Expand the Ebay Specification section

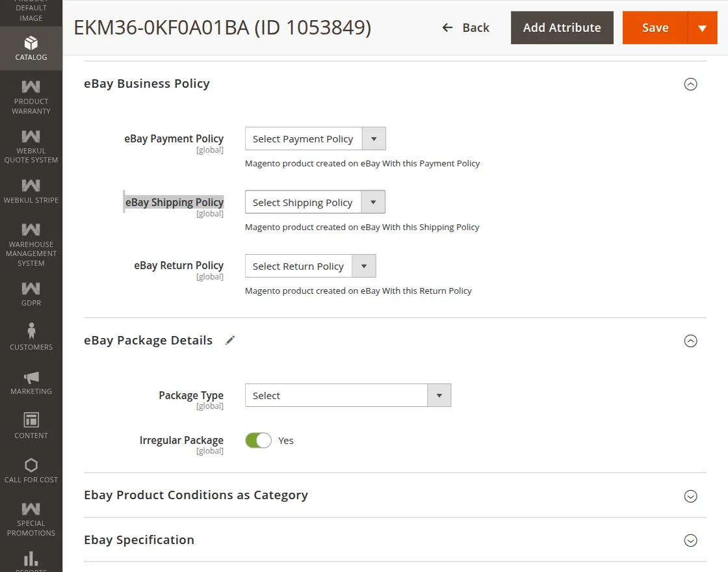pyautogui.click(x=690, y=540)
